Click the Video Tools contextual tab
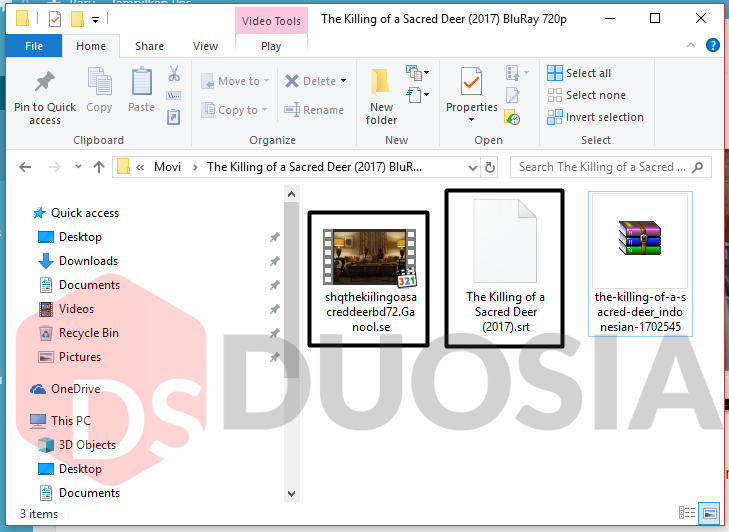 pos(271,21)
